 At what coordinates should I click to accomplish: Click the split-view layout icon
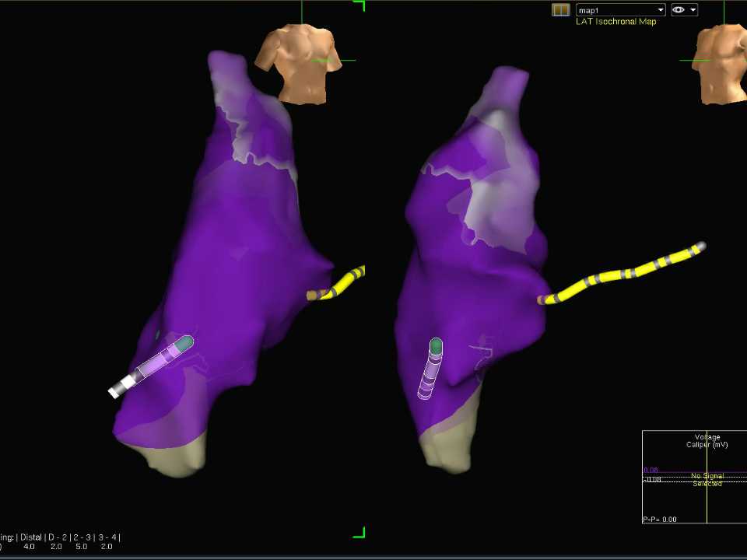560,10
